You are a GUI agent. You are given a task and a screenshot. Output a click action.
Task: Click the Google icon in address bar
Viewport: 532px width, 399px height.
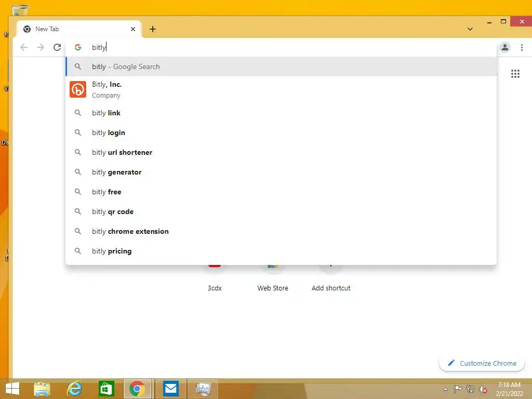[78, 47]
